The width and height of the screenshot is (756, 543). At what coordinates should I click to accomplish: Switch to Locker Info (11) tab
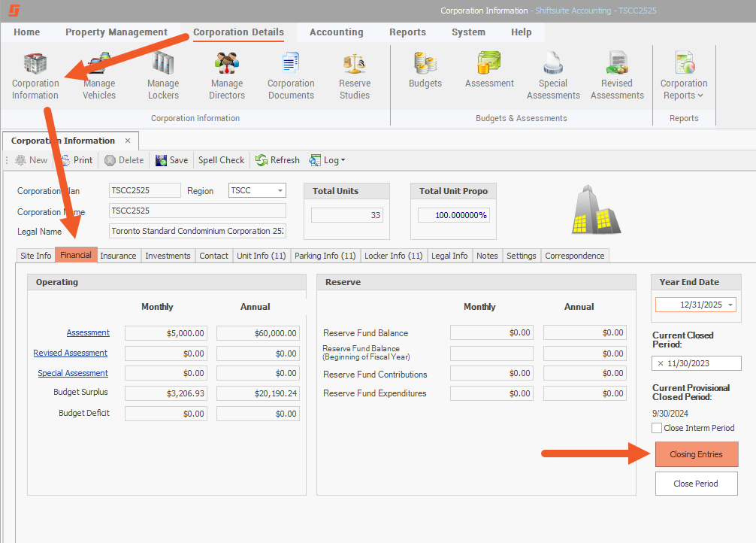[394, 256]
